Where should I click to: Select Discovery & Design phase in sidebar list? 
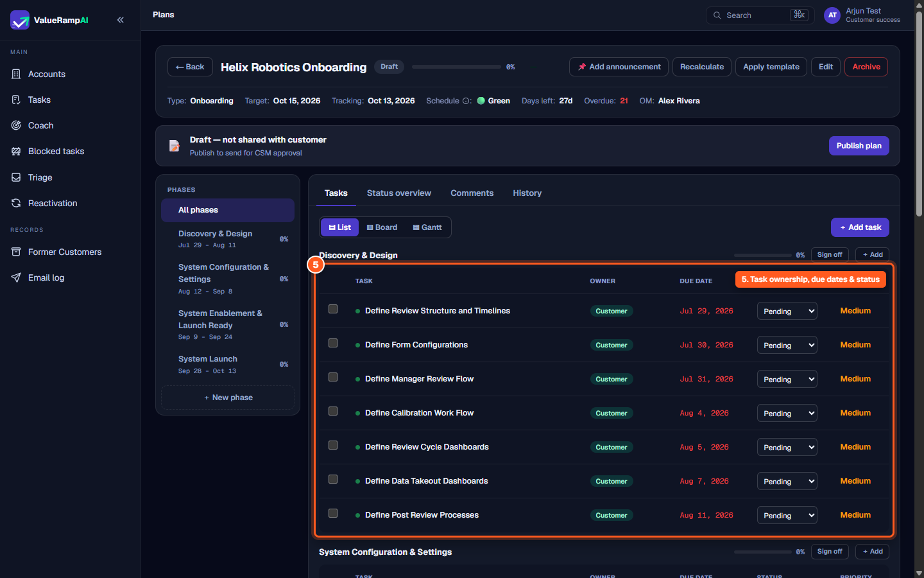(228, 239)
